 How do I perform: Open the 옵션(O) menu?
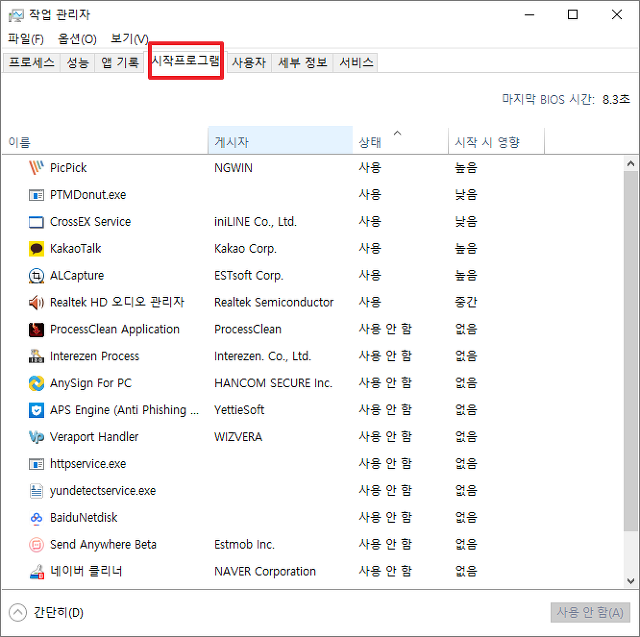[x=77, y=39]
